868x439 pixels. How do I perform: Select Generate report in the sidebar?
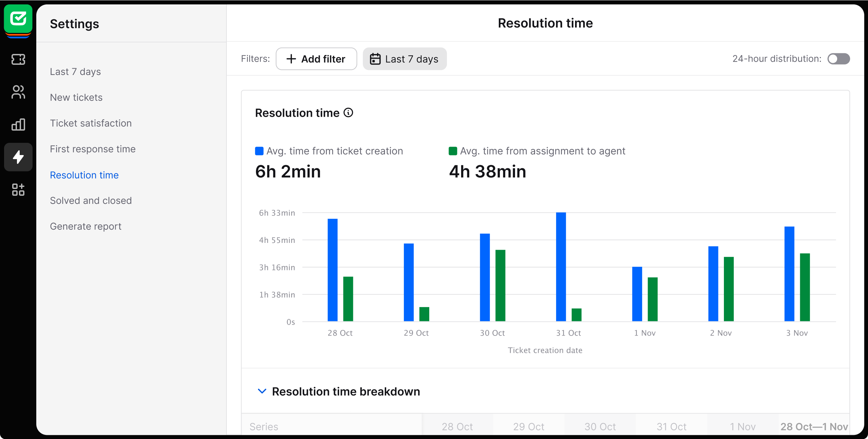pos(85,226)
